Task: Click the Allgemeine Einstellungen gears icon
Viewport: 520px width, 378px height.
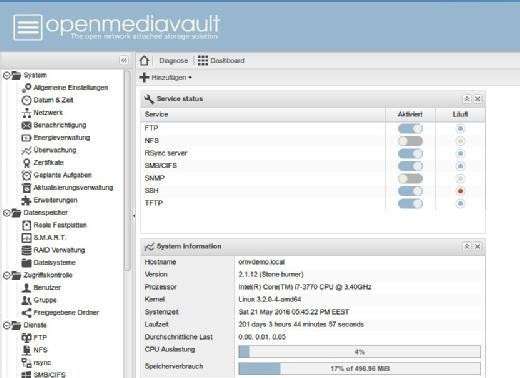Action: (x=26, y=88)
